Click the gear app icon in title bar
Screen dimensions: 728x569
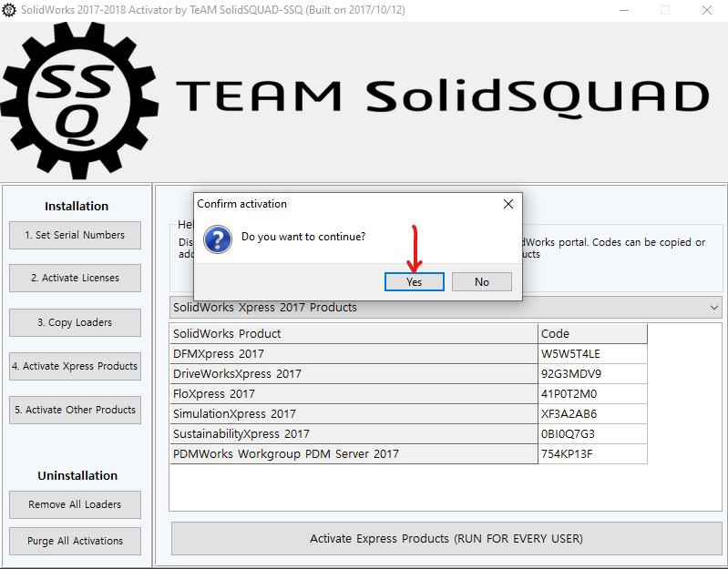click(9, 10)
